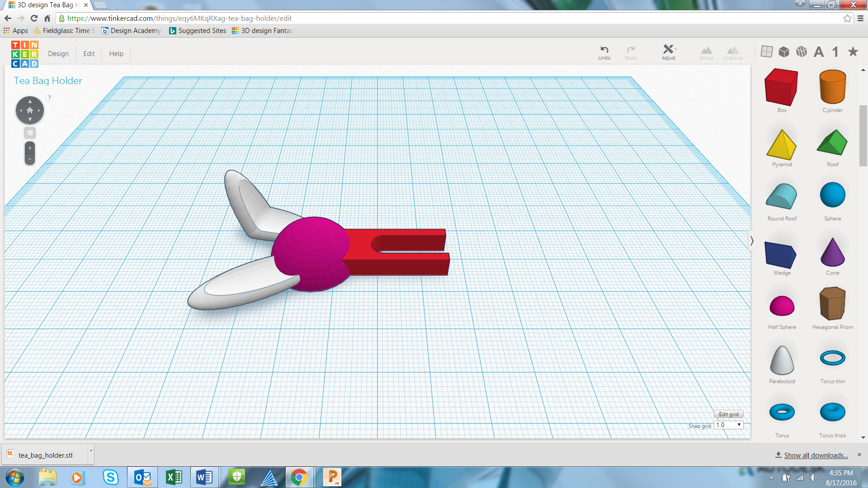Expand tea_bag_holder.stl download options arrow
Image resolution: width=868 pixels, height=488 pixels.
click(x=91, y=451)
